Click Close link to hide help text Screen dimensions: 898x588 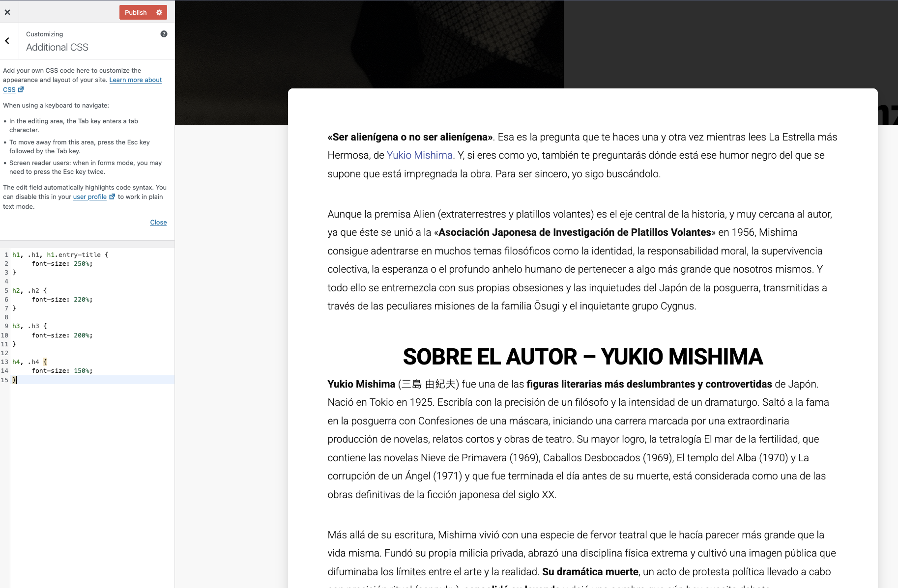(x=158, y=223)
